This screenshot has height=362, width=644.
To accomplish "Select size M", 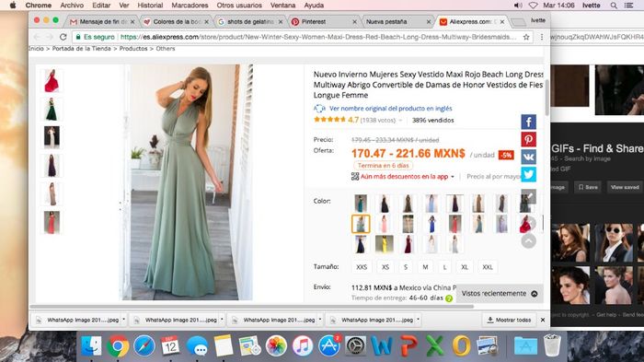I will [425, 267].
